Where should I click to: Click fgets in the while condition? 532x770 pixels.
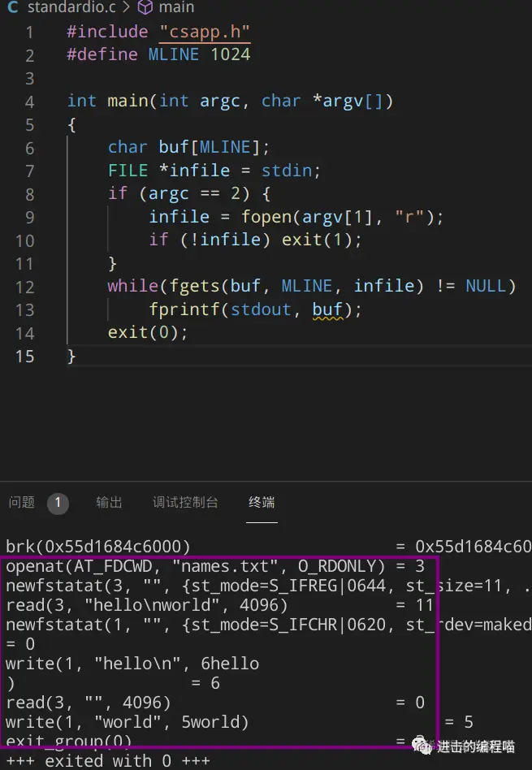[x=195, y=286]
